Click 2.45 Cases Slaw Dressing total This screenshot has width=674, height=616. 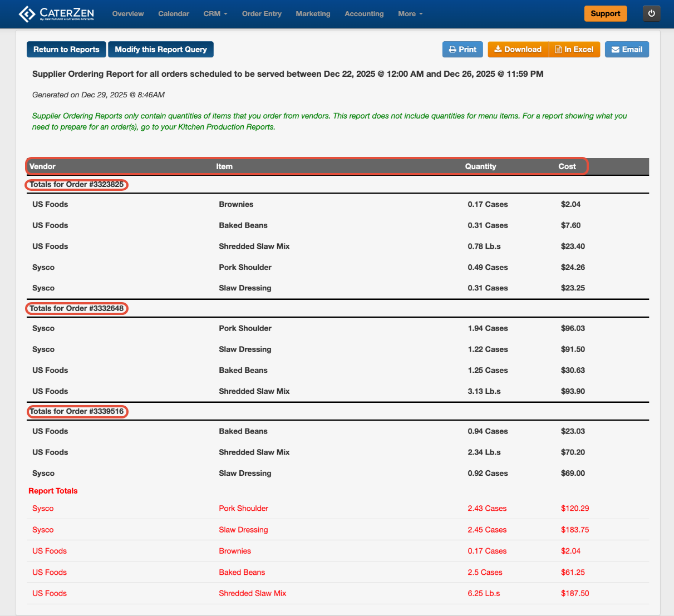tap(487, 530)
